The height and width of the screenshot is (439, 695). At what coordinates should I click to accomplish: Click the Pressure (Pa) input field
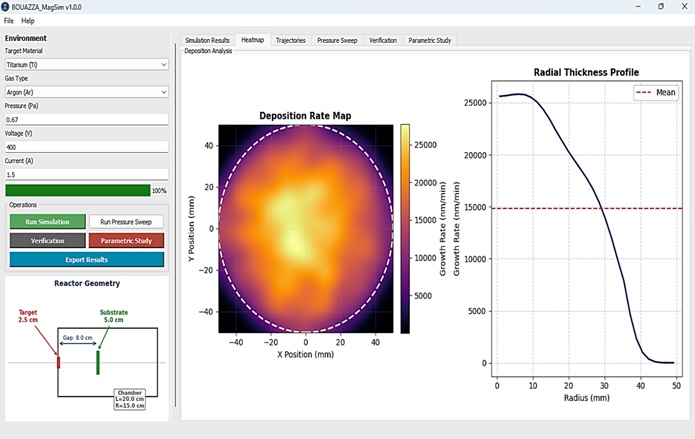[x=86, y=120]
